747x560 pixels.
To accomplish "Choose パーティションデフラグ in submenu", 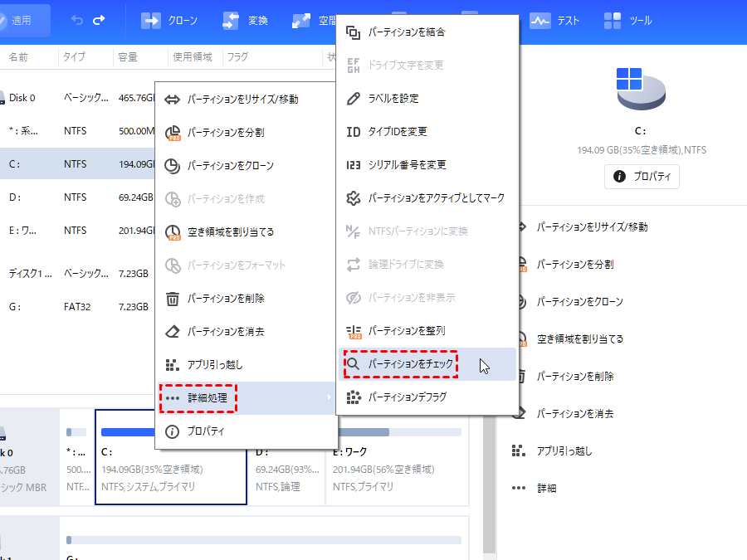I will coord(407,397).
